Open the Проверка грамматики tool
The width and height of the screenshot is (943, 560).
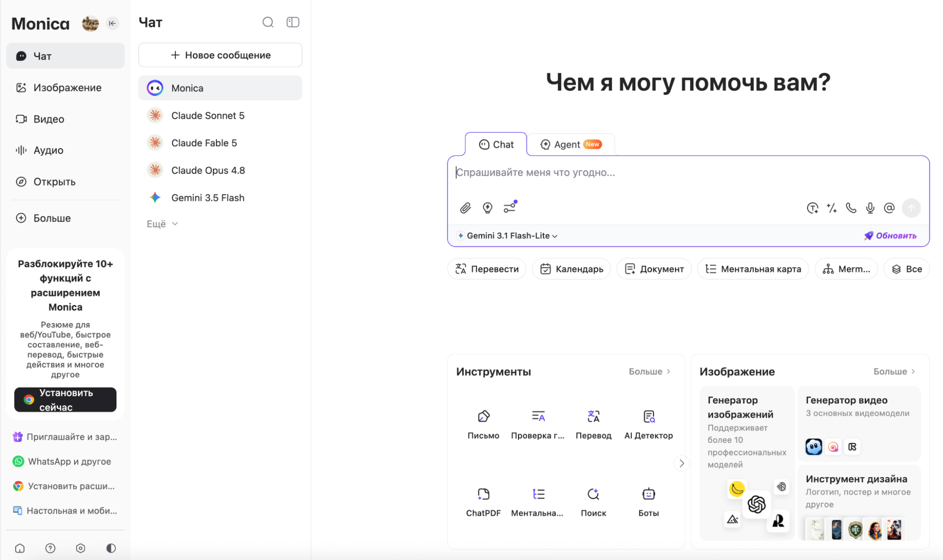click(x=538, y=424)
